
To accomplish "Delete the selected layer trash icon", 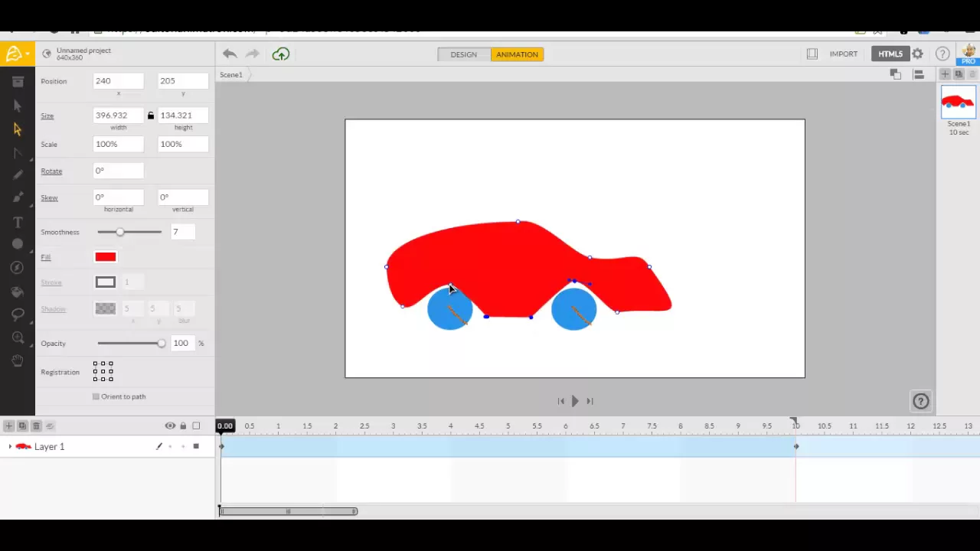I will pyautogui.click(x=36, y=425).
